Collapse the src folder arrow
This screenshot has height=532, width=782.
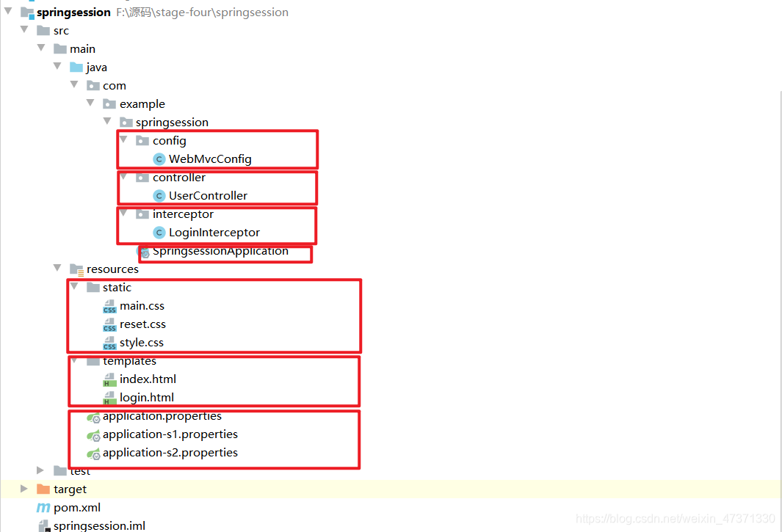[x=24, y=29]
